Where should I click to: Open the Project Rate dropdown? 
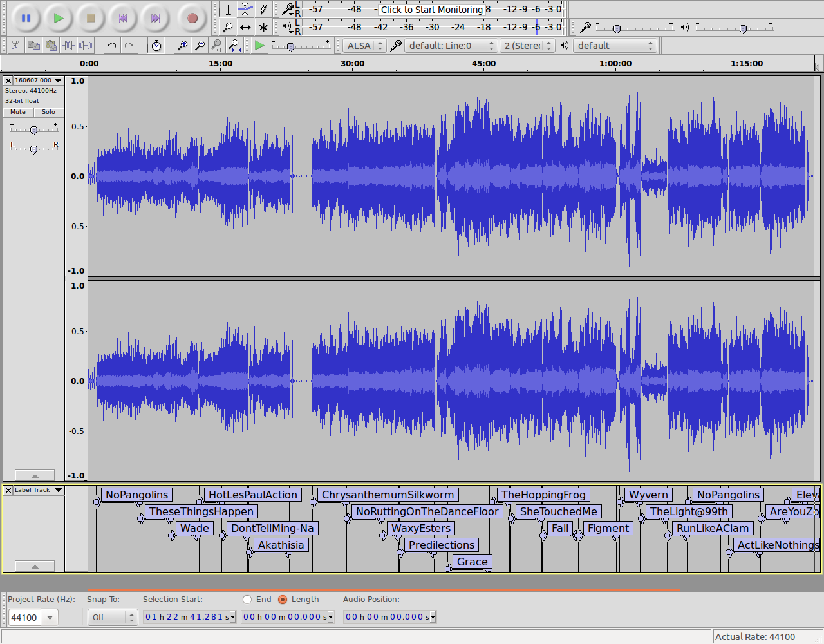pos(50,618)
